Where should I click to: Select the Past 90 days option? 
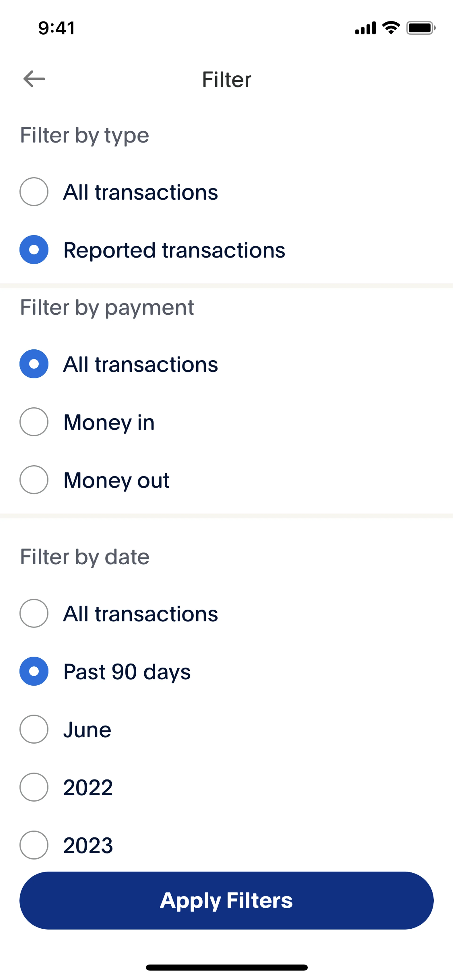[x=34, y=671]
